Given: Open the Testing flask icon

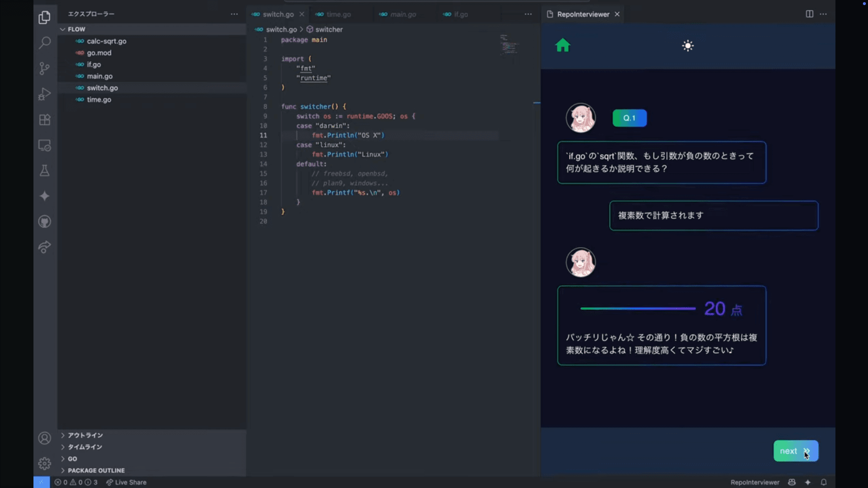Looking at the screenshot, I should point(44,171).
